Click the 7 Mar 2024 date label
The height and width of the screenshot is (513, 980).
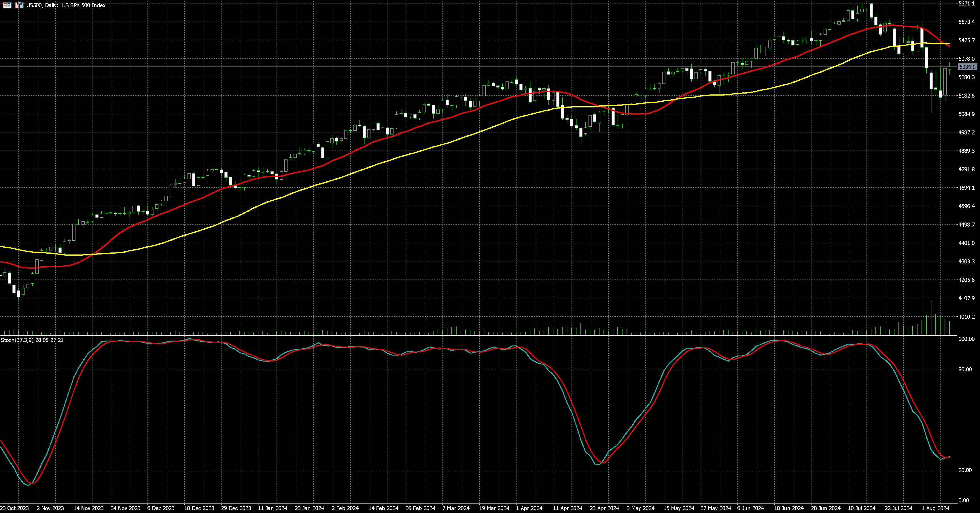pos(456,508)
